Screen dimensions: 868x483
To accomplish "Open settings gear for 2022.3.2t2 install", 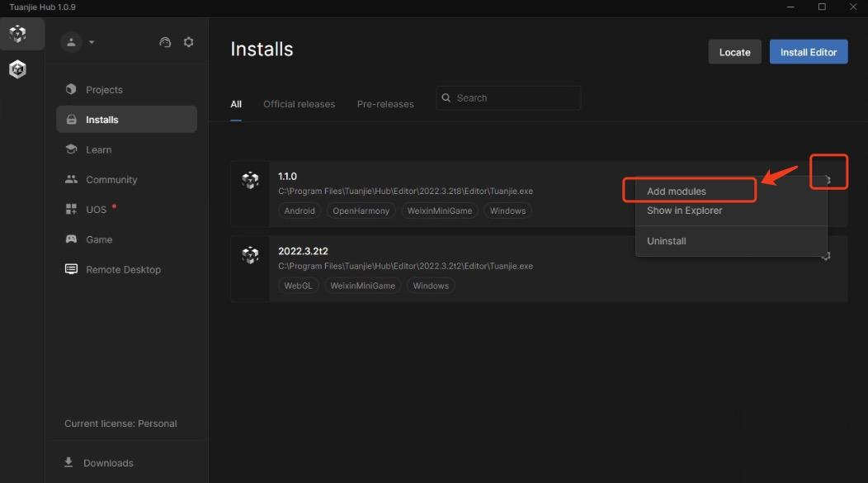I will pyautogui.click(x=826, y=256).
